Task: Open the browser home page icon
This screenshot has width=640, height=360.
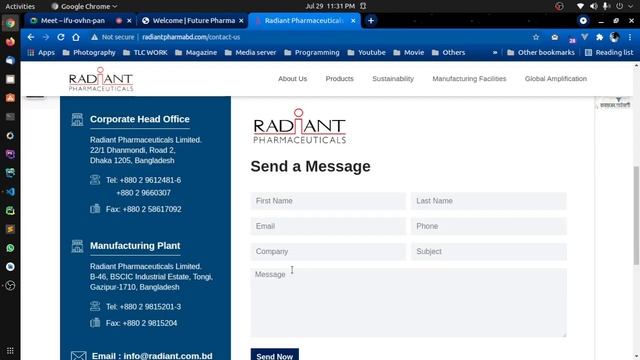Action: point(76,37)
